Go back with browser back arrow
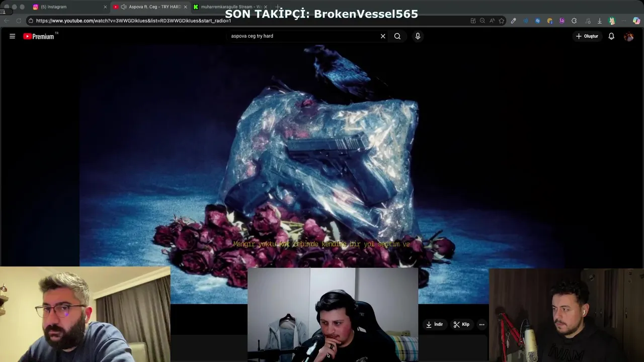 (6, 21)
